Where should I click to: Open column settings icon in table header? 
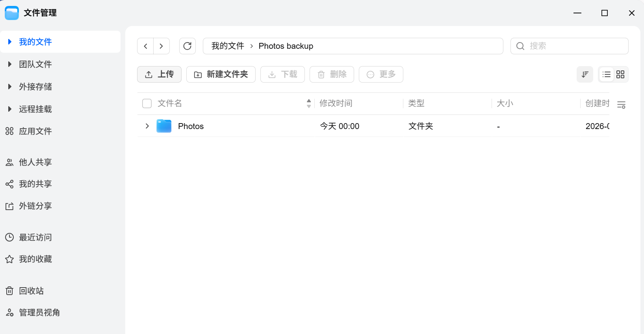pos(621,105)
